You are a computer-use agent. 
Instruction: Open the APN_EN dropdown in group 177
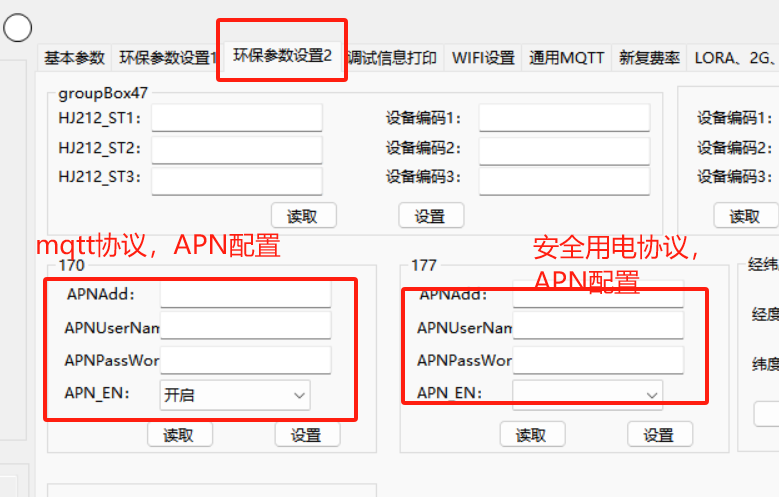pos(587,394)
